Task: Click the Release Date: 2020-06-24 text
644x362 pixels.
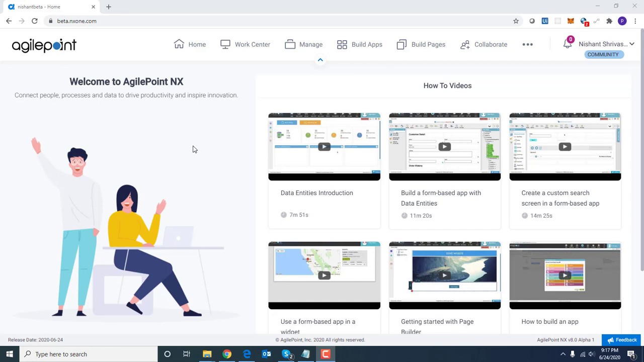Action: (35, 340)
